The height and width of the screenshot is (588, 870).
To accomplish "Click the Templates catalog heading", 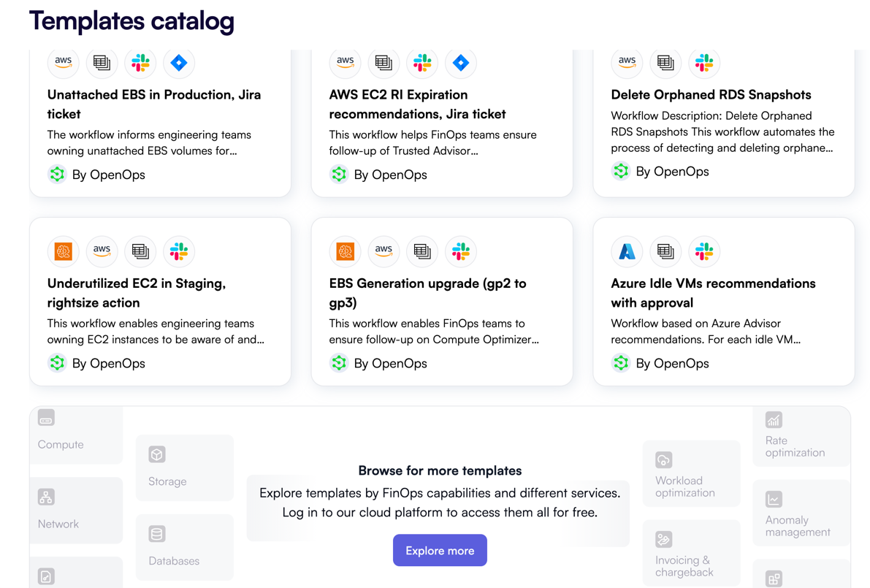I will coord(131,21).
